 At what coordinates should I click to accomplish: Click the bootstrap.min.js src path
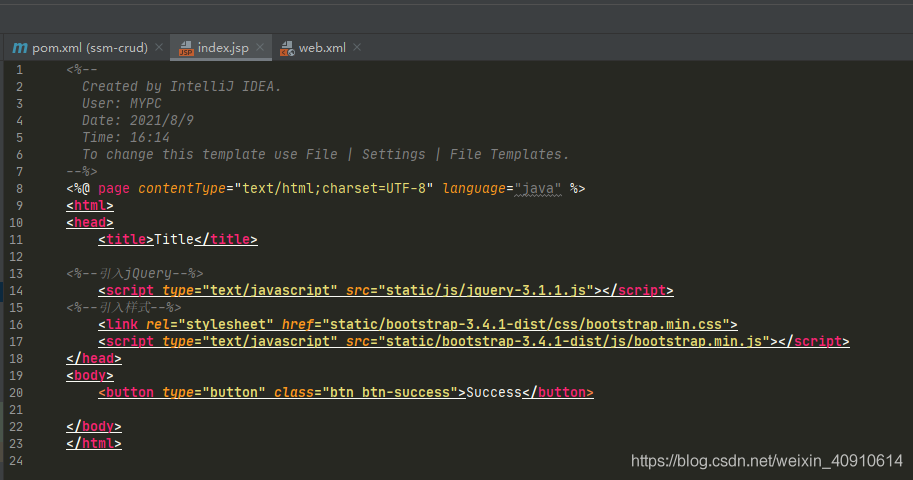(x=574, y=341)
